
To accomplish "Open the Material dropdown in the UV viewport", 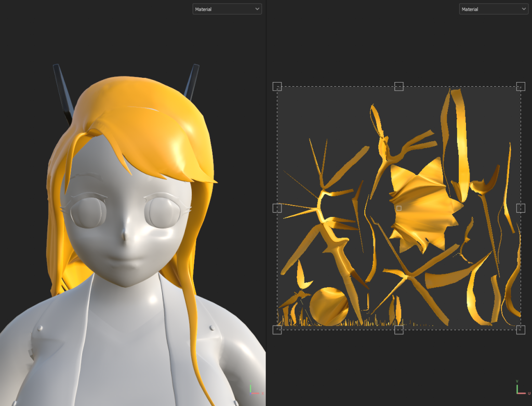I will [x=493, y=9].
